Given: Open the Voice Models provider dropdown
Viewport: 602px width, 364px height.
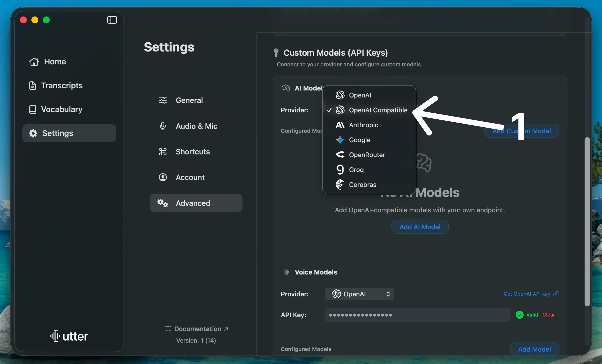Looking at the screenshot, I should 359,294.
